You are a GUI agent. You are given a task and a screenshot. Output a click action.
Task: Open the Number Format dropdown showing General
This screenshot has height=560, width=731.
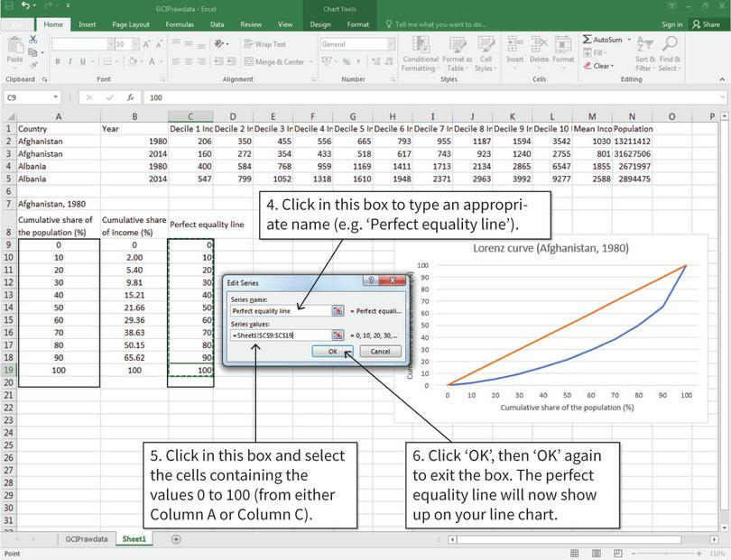coord(356,43)
